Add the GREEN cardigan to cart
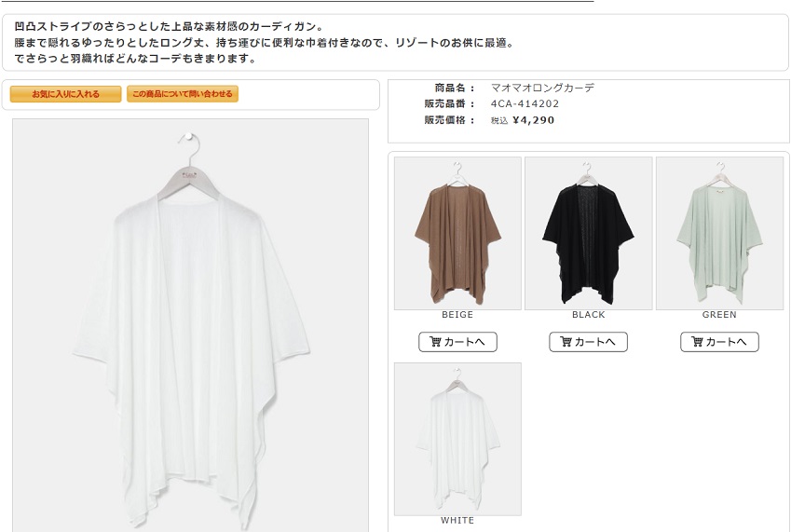 [719, 342]
